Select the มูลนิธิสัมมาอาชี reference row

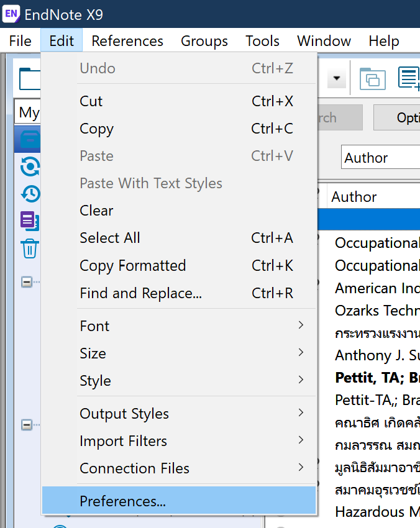click(369, 467)
